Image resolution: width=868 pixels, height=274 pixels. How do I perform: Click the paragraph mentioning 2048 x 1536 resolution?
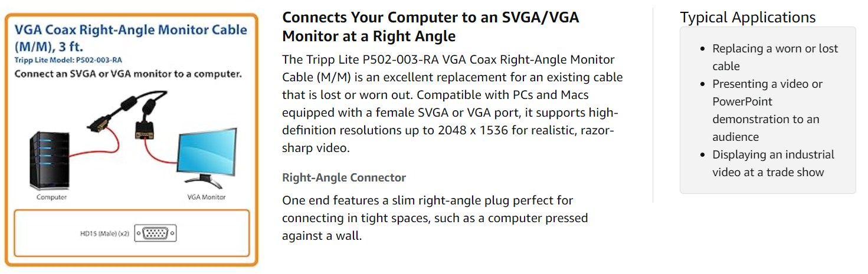click(x=452, y=104)
